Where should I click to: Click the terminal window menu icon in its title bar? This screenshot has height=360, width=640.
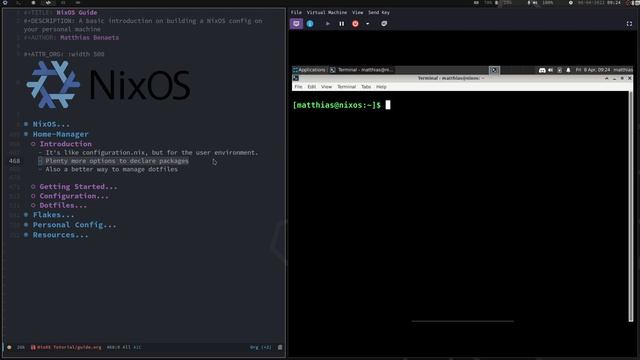[x=296, y=78]
